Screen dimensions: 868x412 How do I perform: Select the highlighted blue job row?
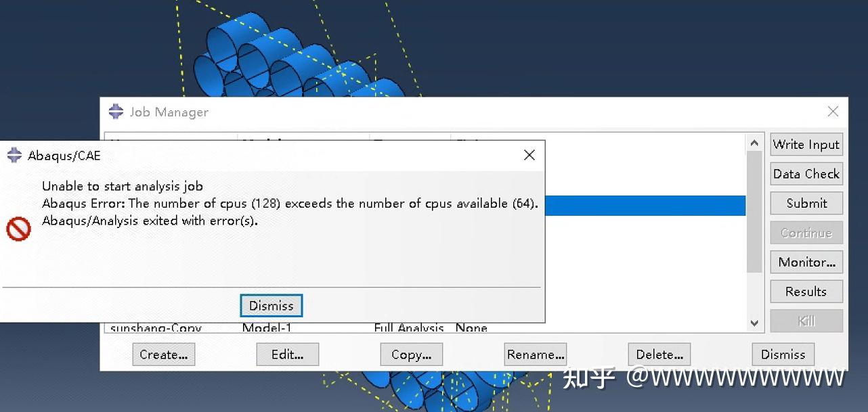pyautogui.click(x=645, y=206)
